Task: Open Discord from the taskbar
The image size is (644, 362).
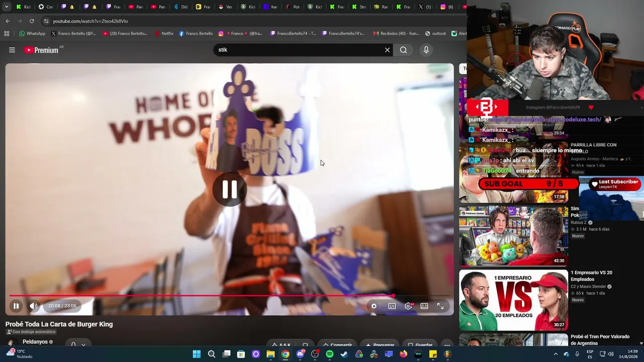Action: (300, 354)
